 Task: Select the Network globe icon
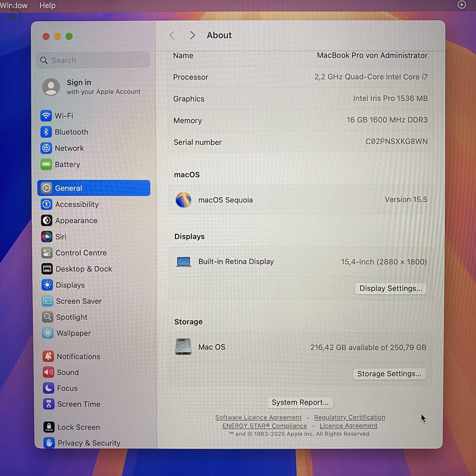pyautogui.click(x=46, y=148)
